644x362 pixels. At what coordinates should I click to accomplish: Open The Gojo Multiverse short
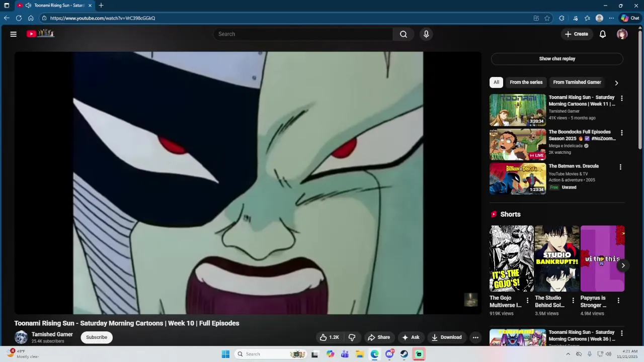512,258
